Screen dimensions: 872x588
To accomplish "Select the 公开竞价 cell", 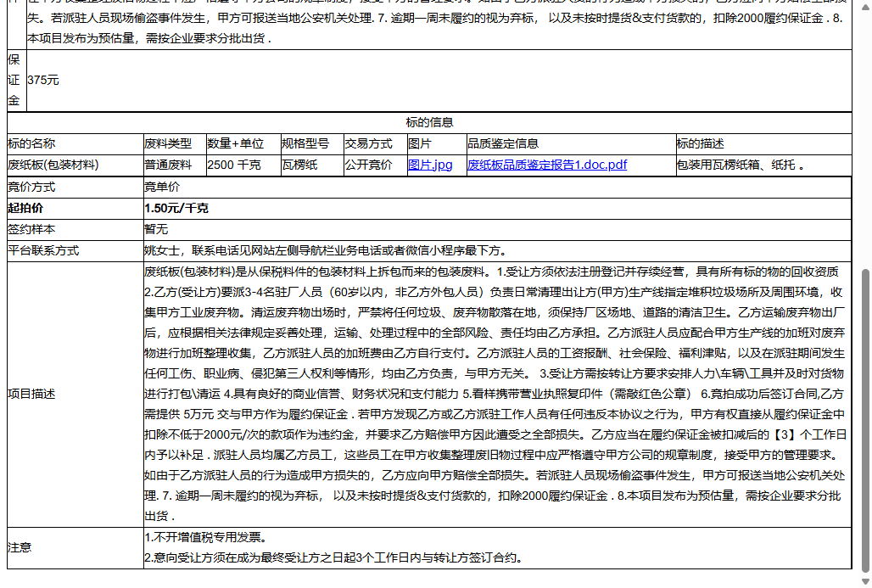I will click(368, 165).
